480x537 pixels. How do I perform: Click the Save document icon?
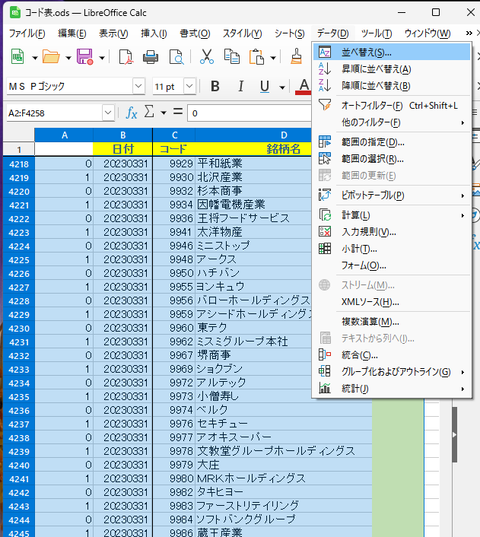click(x=85, y=57)
